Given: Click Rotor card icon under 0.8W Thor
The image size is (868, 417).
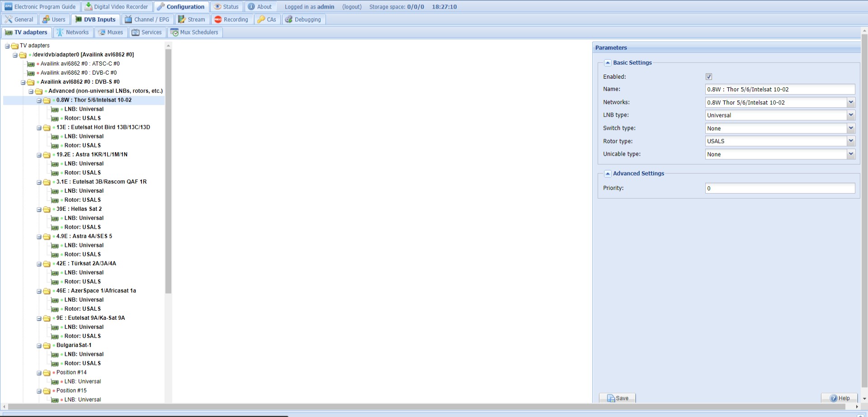Looking at the screenshot, I should 55,118.
